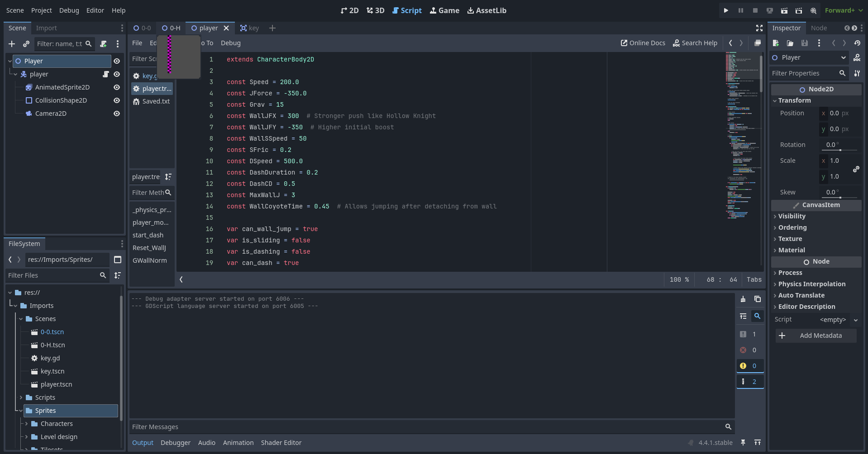Open the script attached to player node
868x454 pixels.
106,74
